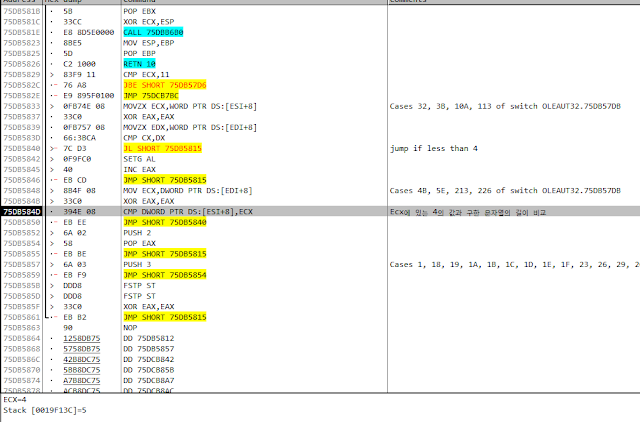Click CMP DWORD PTR DS:[ESI+8],ECX instruction
Viewport: 640px width, 422px height.
coord(188,212)
